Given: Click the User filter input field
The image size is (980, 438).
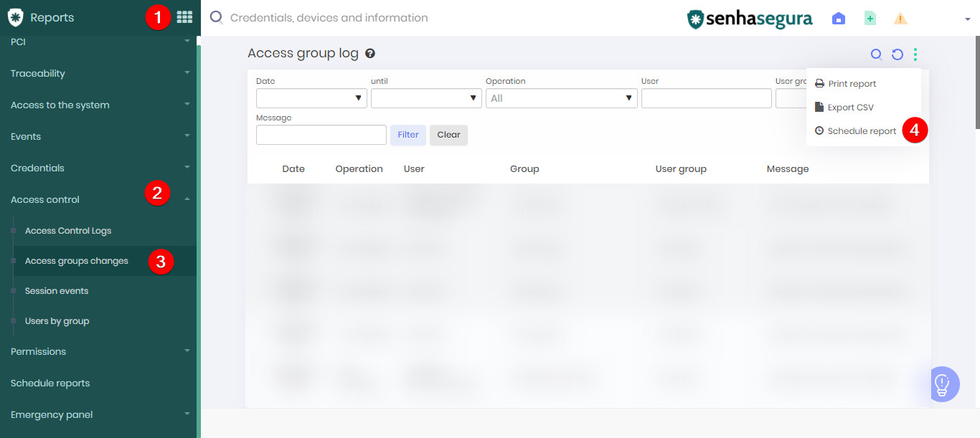Looking at the screenshot, I should (x=707, y=98).
